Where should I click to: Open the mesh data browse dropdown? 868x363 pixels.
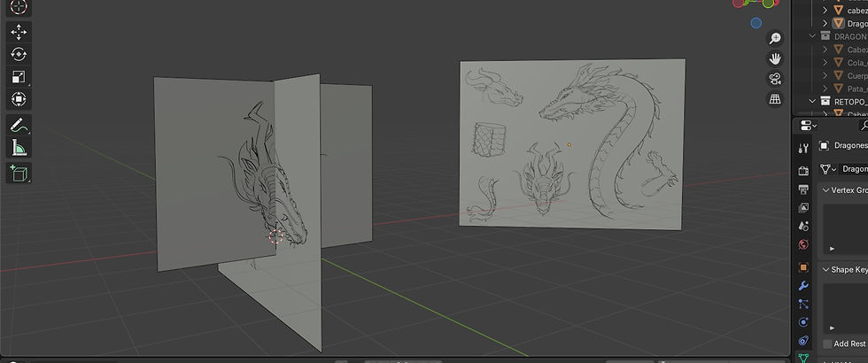click(828, 169)
